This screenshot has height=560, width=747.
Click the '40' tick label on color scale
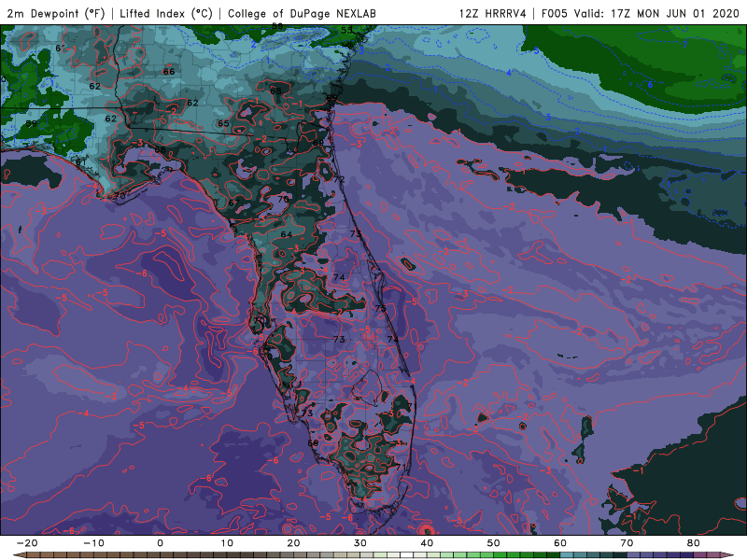coord(427,543)
